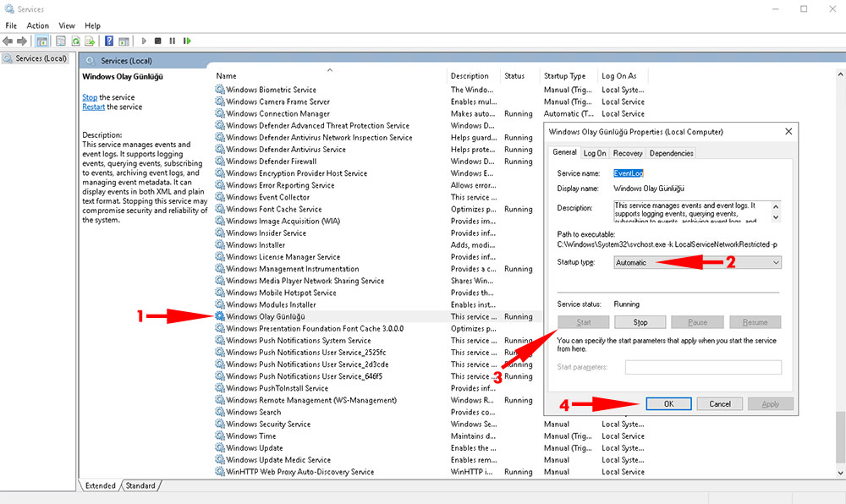Click the Description box scroll-up arrow in Properties
This screenshot has height=504, width=846.
[x=776, y=206]
